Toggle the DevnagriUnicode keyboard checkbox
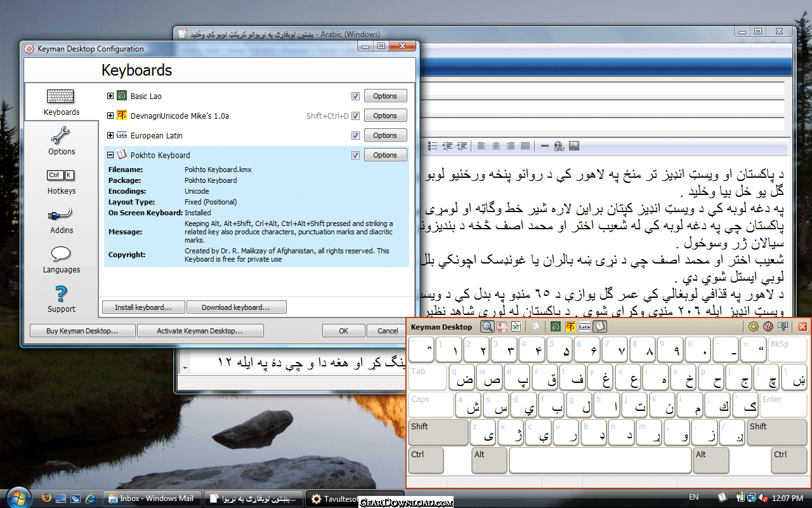The width and height of the screenshot is (812, 508). click(355, 116)
